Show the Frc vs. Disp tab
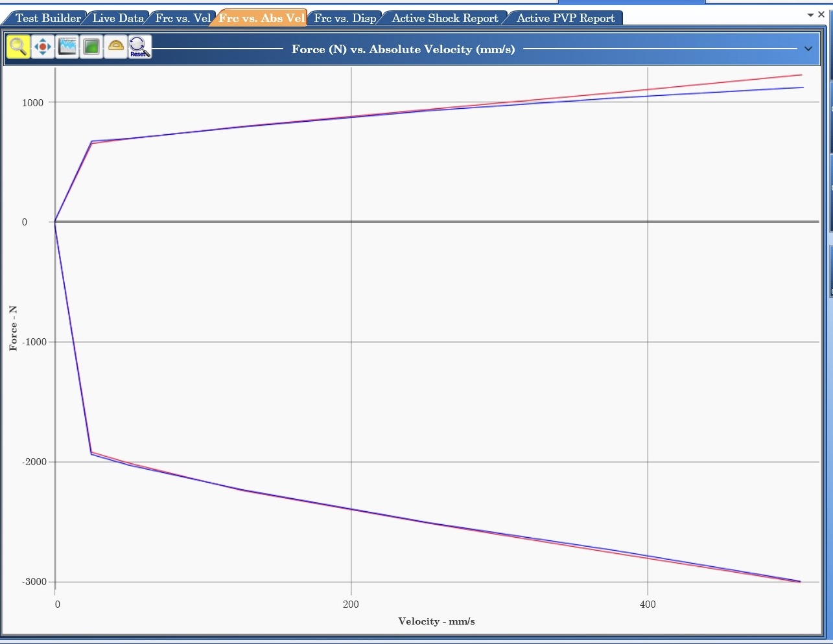The width and height of the screenshot is (833, 644). pyautogui.click(x=344, y=18)
